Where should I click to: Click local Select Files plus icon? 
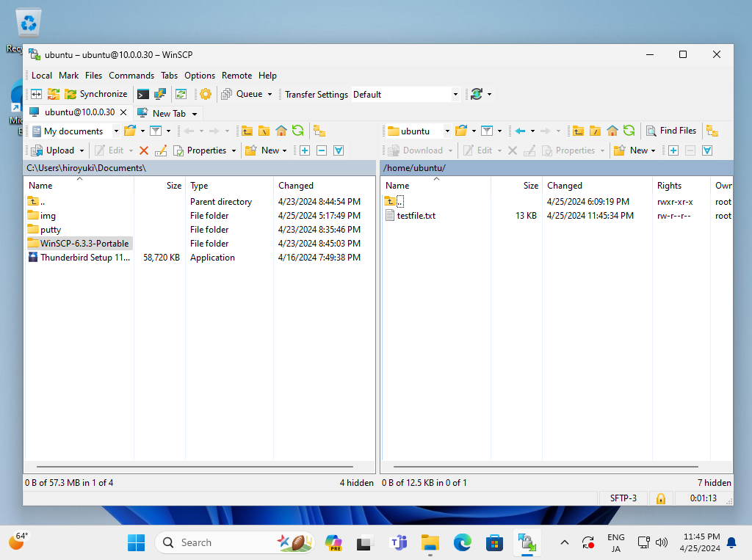pos(305,150)
